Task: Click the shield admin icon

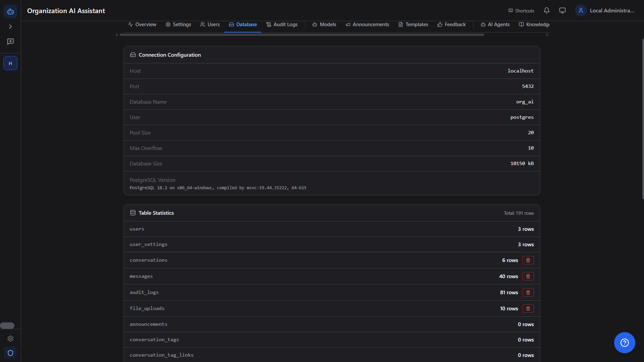Action: click(10, 353)
